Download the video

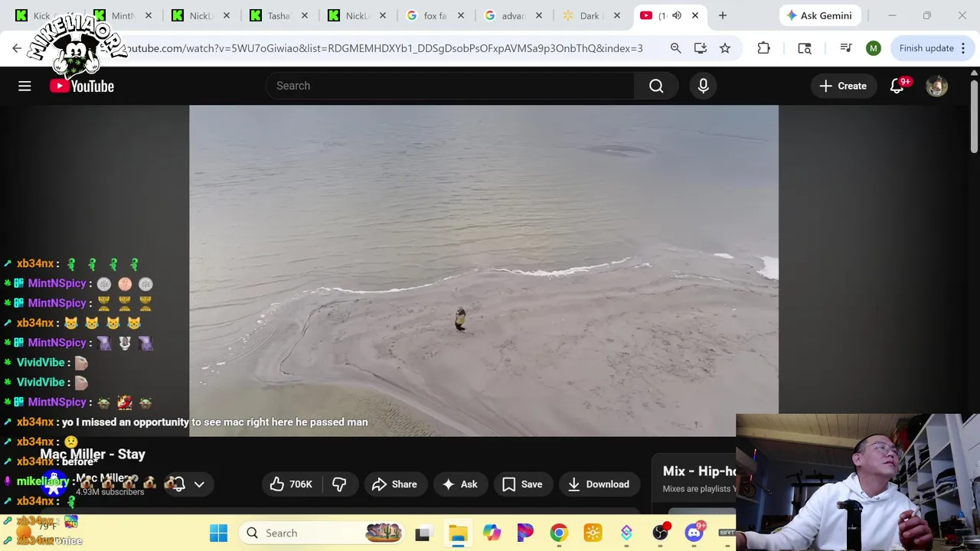coord(599,484)
